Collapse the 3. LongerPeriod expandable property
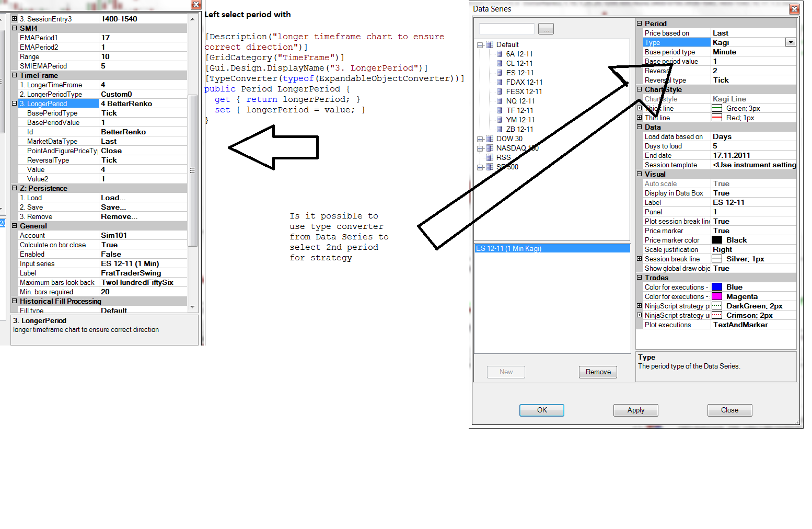The height and width of the screenshot is (529, 812). pyautogui.click(x=15, y=103)
